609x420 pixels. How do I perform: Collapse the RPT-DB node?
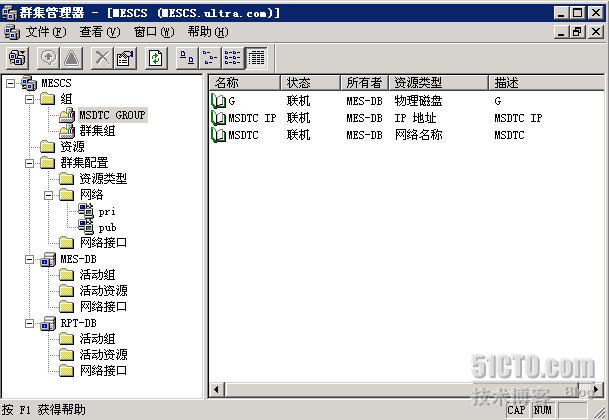pyautogui.click(x=30, y=323)
